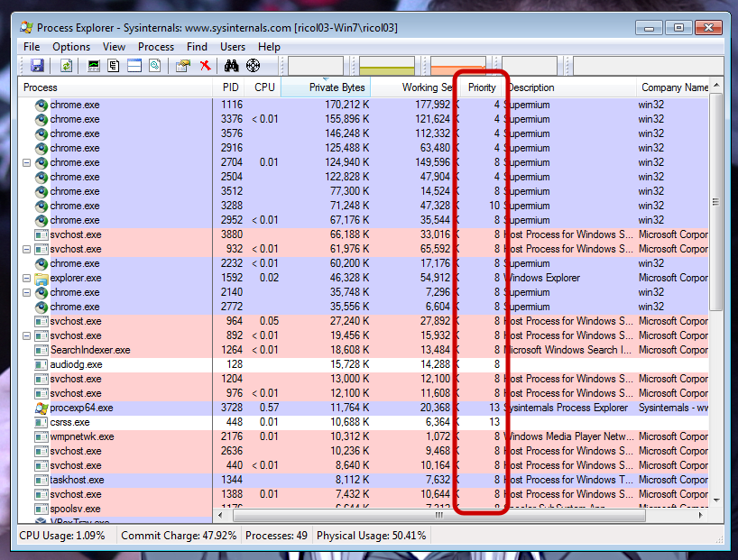Click the binoculars Find Handle icon

coord(231,66)
